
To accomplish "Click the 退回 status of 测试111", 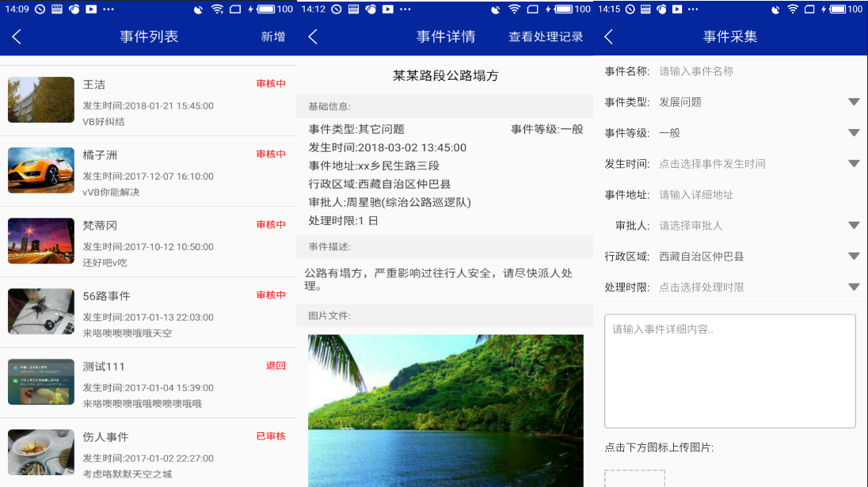I will [276, 365].
